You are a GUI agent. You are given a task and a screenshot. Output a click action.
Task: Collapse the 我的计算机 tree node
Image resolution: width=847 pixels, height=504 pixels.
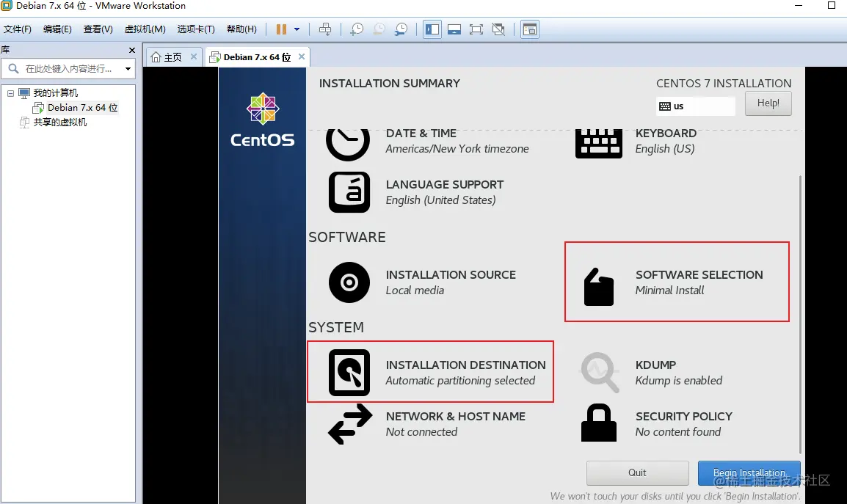(10, 93)
